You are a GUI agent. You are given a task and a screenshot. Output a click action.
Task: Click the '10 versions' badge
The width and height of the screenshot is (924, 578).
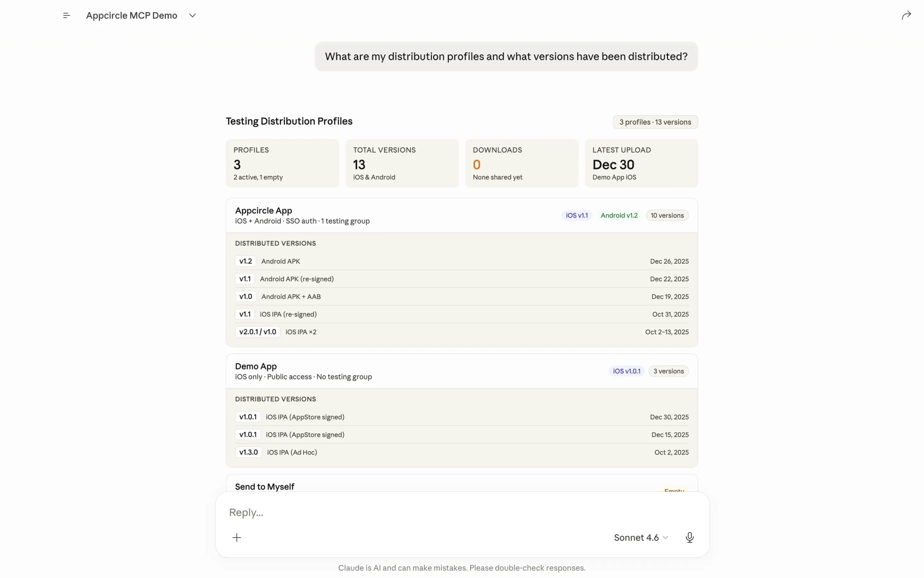click(x=667, y=215)
